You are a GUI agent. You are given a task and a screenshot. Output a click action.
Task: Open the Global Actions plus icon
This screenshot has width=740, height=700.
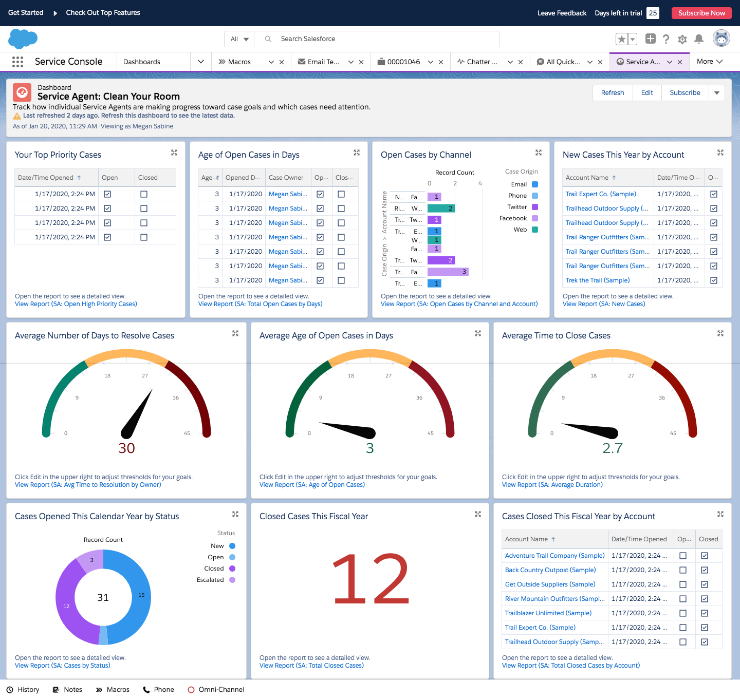(650, 39)
